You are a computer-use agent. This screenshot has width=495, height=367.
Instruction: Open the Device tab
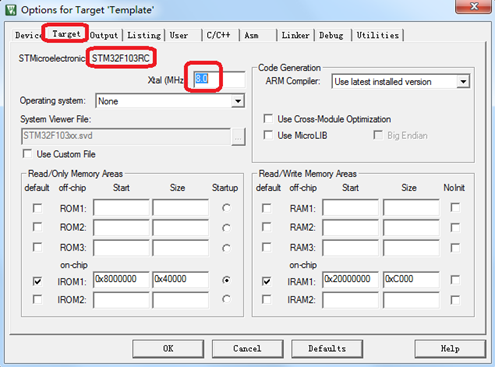coord(28,35)
